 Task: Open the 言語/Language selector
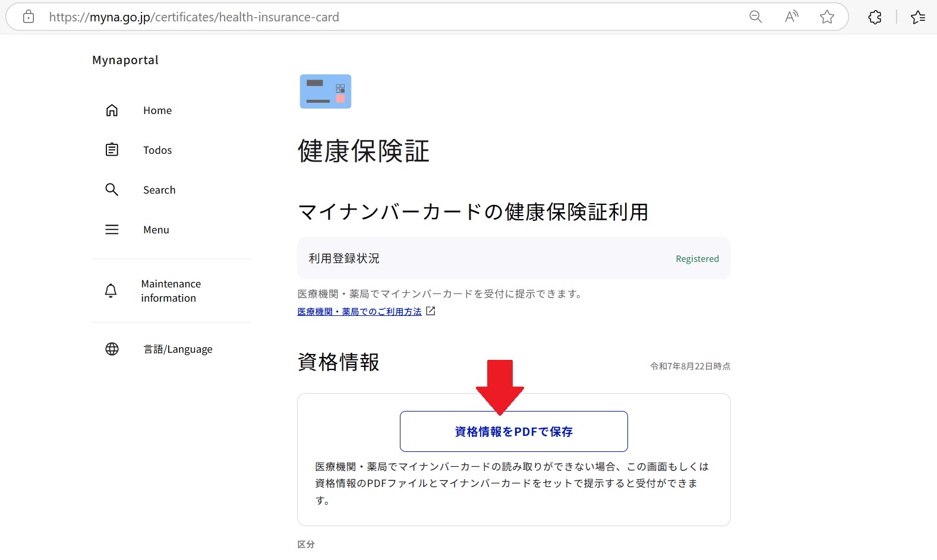tap(178, 349)
